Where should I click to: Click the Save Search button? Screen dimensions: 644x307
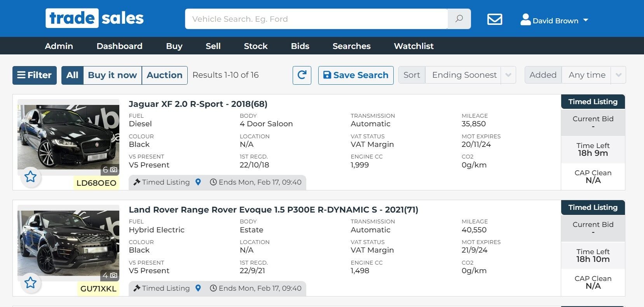[356, 75]
